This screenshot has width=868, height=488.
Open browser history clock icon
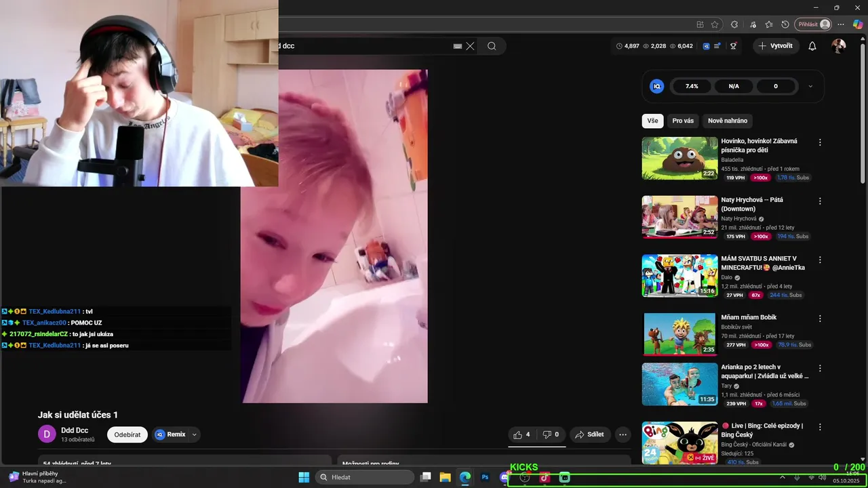[785, 24]
